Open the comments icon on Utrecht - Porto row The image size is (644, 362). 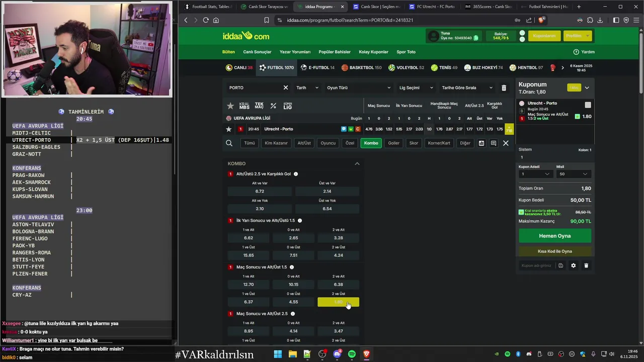(344, 129)
